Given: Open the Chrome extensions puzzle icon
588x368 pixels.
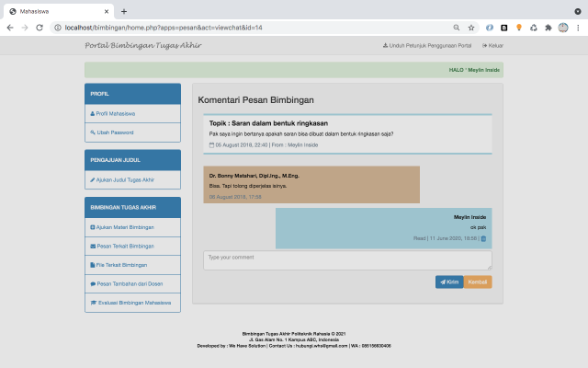Looking at the screenshot, I should click(x=548, y=28).
